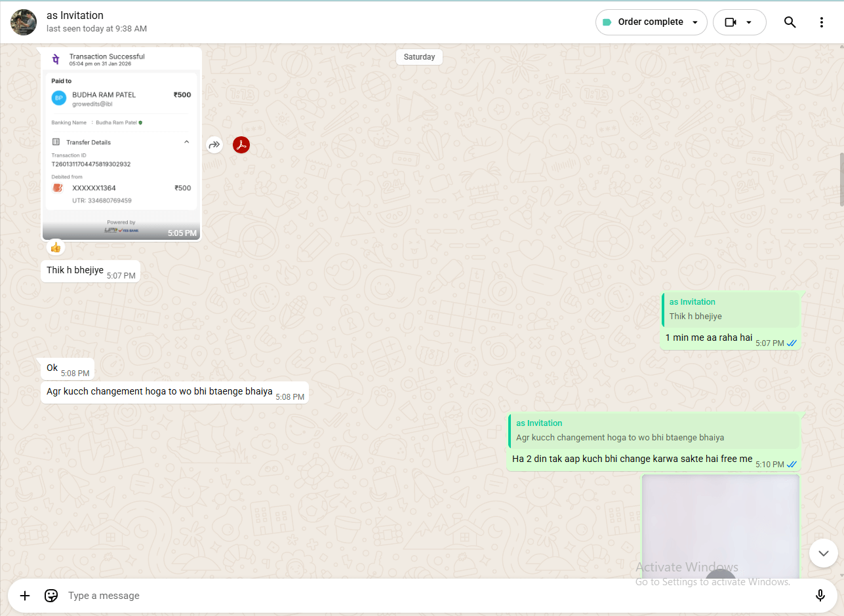Viewport: 844px width, 616px height.
Task: Open the blurred image message at bottom
Action: point(720,524)
